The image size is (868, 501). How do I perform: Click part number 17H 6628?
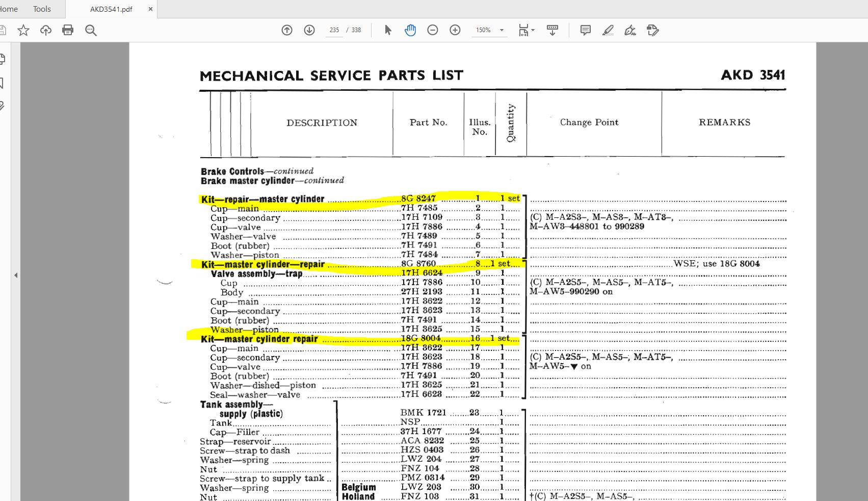click(421, 394)
